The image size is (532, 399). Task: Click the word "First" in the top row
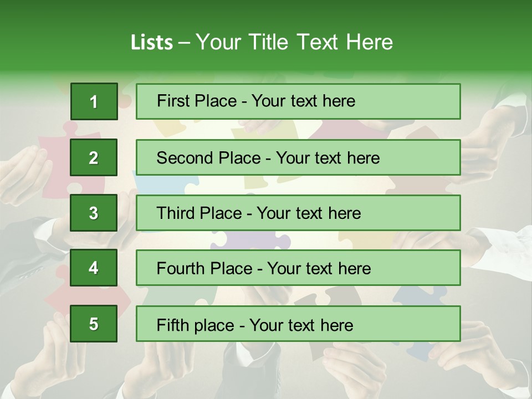click(x=172, y=101)
